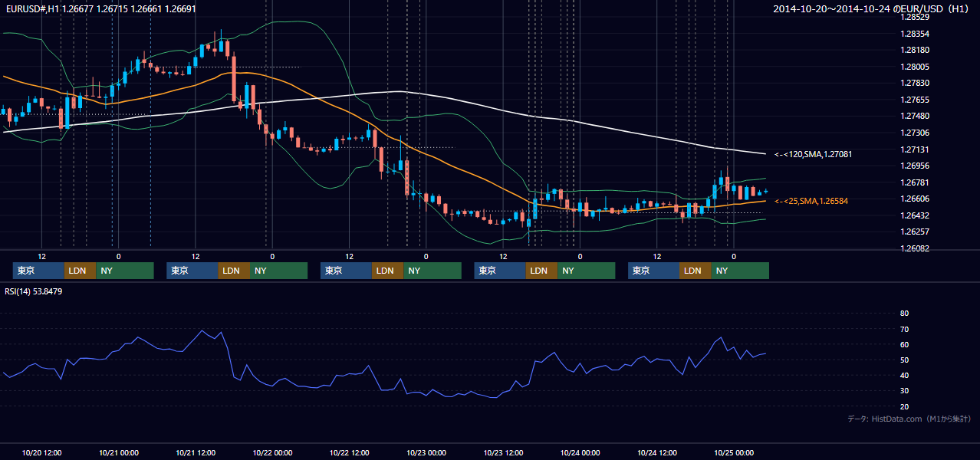Click RSI scale level 30
Image resolution: width=980 pixels, height=460 pixels.
tap(904, 391)
